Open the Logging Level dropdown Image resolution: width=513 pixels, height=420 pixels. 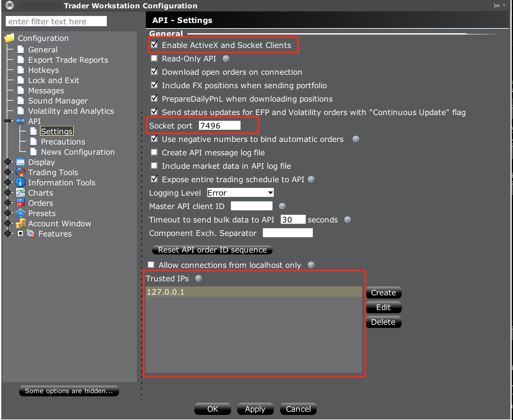[241, 193]
